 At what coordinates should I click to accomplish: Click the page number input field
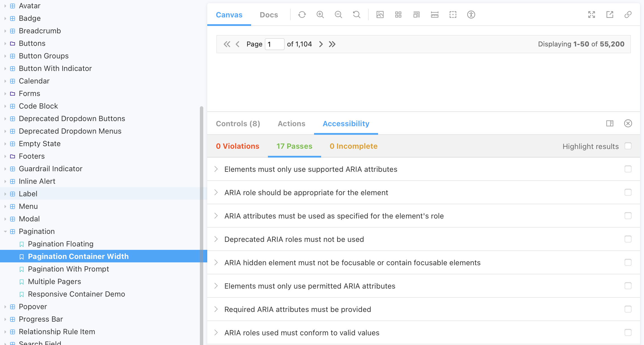pos(274,44)
